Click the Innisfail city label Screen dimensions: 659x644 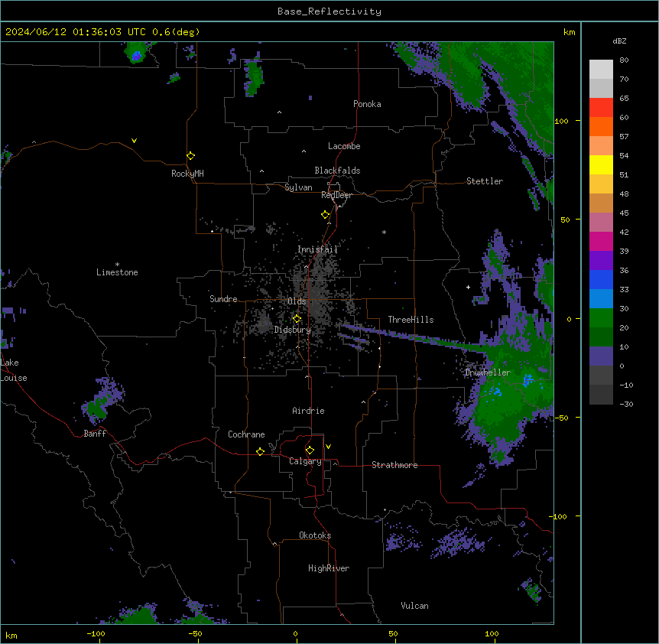317,249
